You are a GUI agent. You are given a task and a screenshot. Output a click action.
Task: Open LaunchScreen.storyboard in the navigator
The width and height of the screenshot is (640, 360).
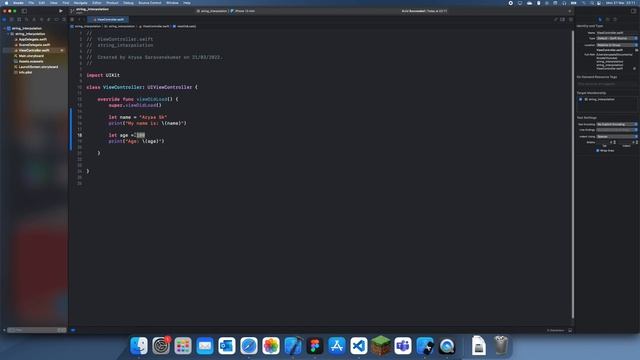tap(38, 67)
